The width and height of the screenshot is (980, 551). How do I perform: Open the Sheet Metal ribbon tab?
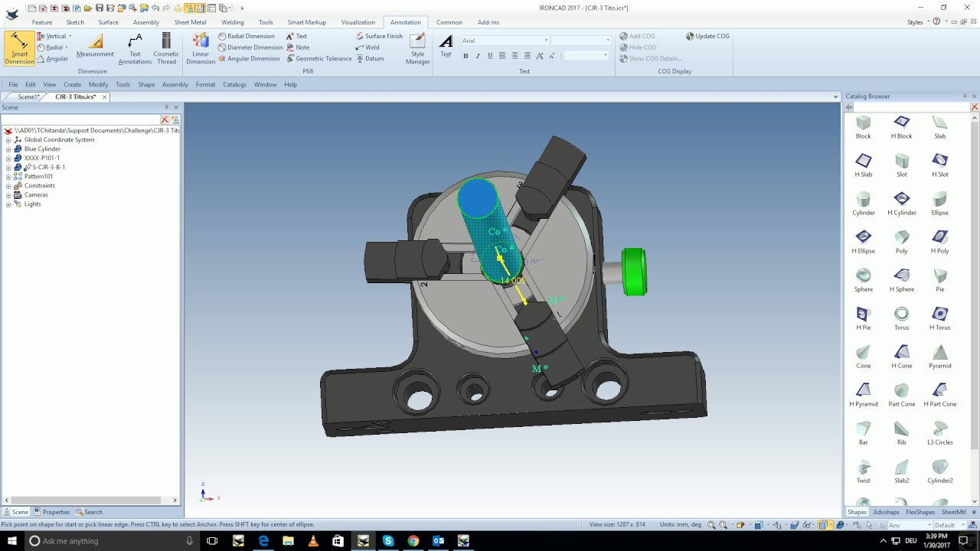coord(190,22)
